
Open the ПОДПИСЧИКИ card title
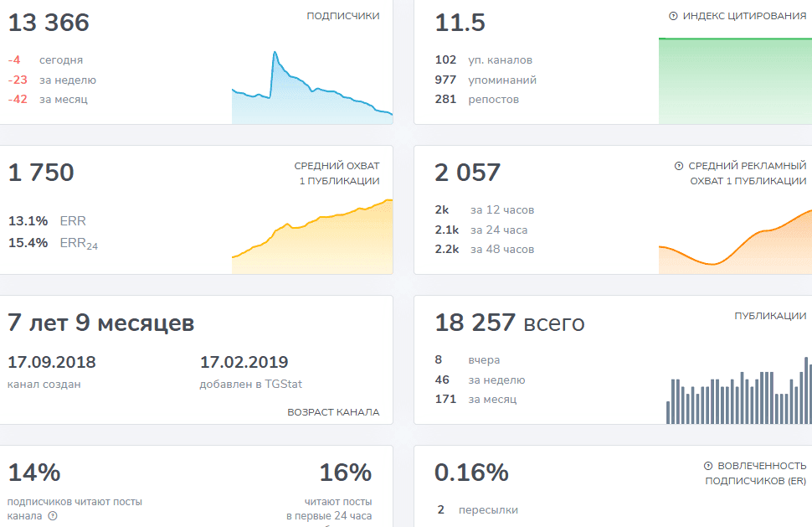click(x=343, y=16)
